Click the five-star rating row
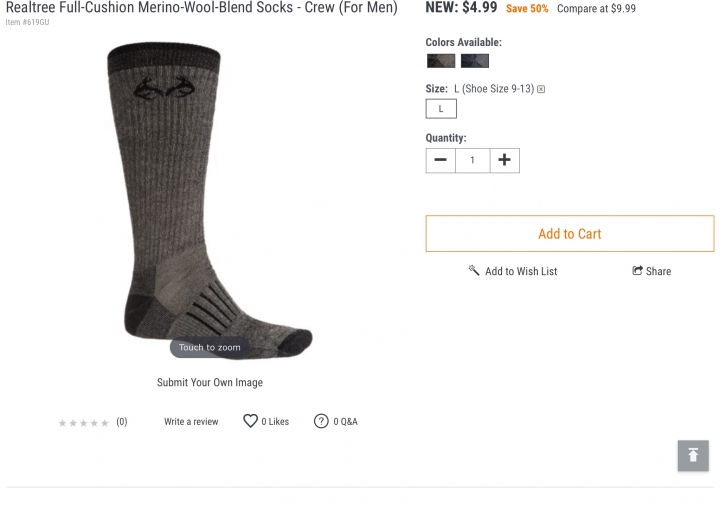The width and height of the screenshot is (720, 505). point(84,423)
